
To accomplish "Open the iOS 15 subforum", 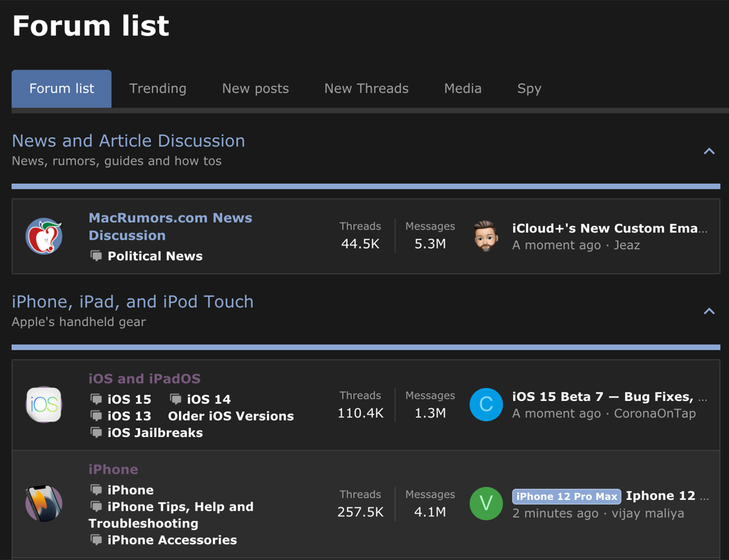I will click(129, 400).
